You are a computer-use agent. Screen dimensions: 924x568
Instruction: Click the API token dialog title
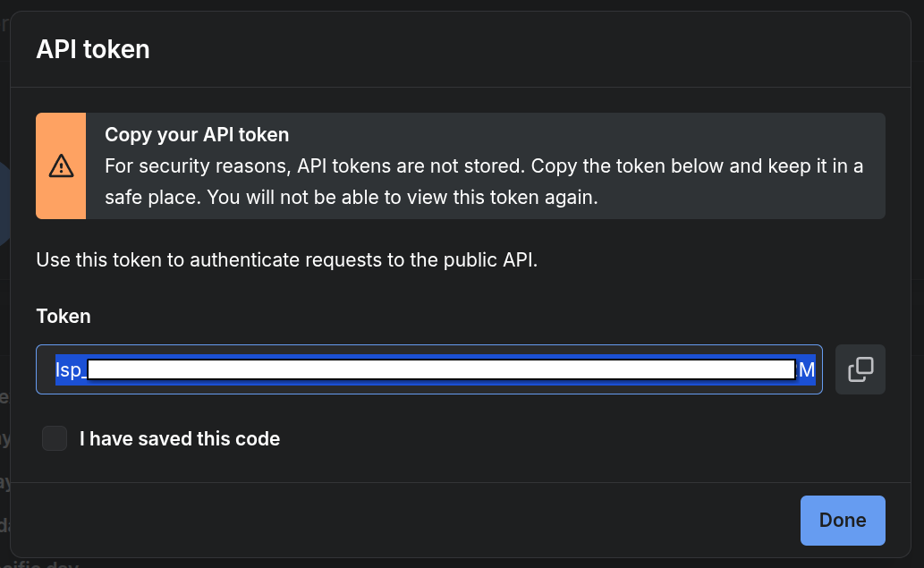93,49
